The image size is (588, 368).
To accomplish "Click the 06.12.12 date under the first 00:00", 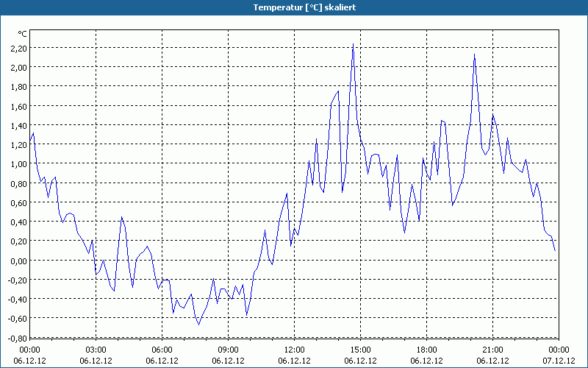I will point(29,361).
